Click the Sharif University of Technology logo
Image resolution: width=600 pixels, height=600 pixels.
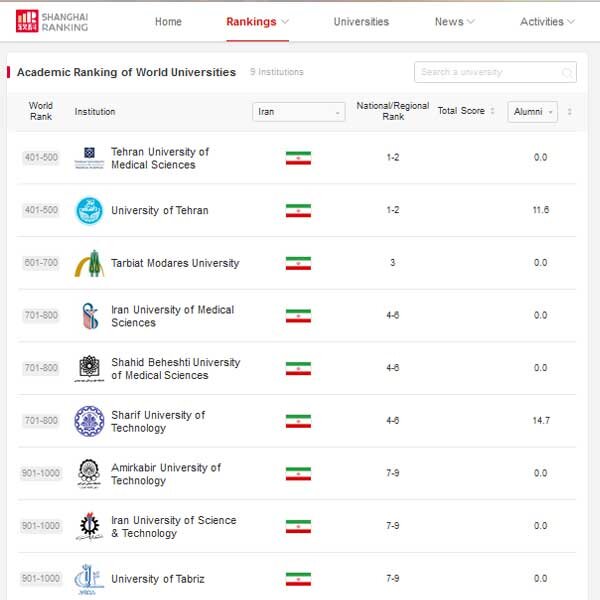(x=89, y=421)
